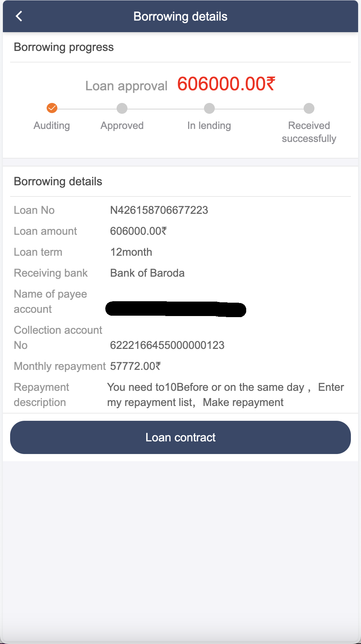The width and height of the screenshot is (361, 644).
Task: Click the orange Auditing checkmark step
Action: pos(52,108)
